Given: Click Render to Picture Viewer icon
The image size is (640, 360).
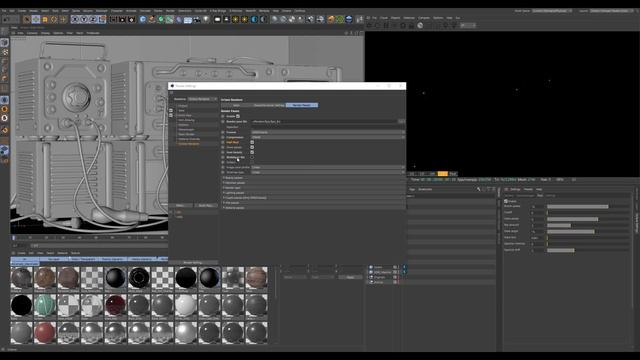Looking at the screenshot, I should pos(122,19).
